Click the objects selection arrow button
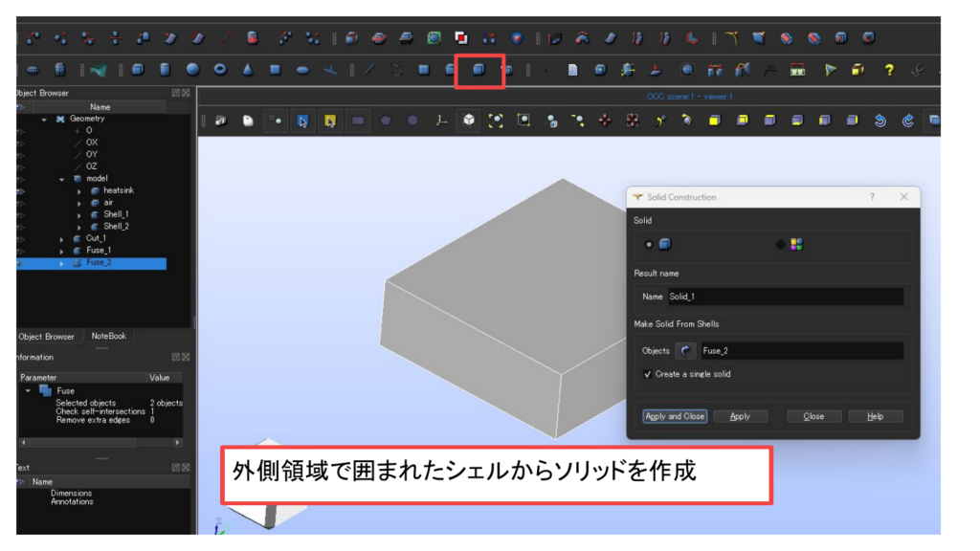This screenshot has height=551, width=980. pyautogui.click(x=685, y=351)
